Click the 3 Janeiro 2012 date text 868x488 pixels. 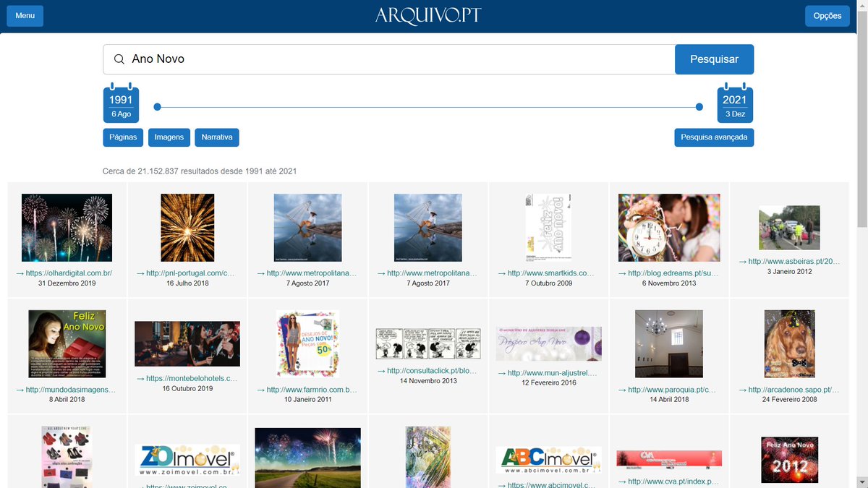(789, 272)
